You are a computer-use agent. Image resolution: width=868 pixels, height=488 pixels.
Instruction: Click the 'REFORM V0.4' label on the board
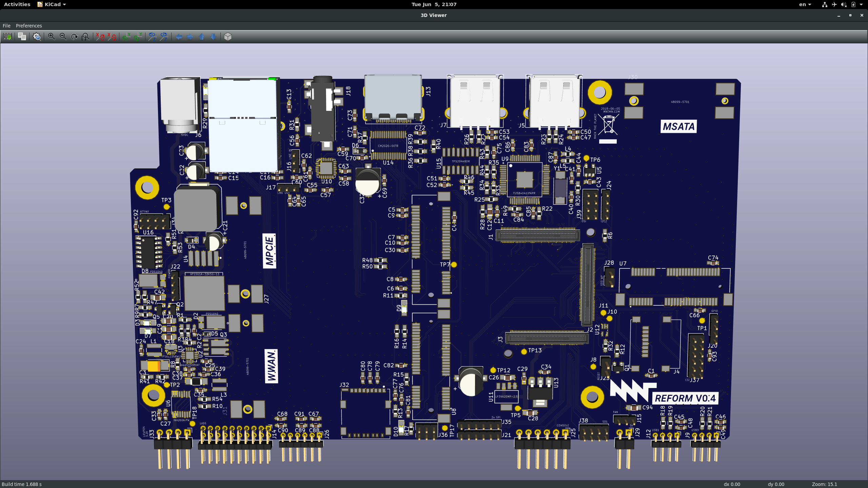(685, 398)
